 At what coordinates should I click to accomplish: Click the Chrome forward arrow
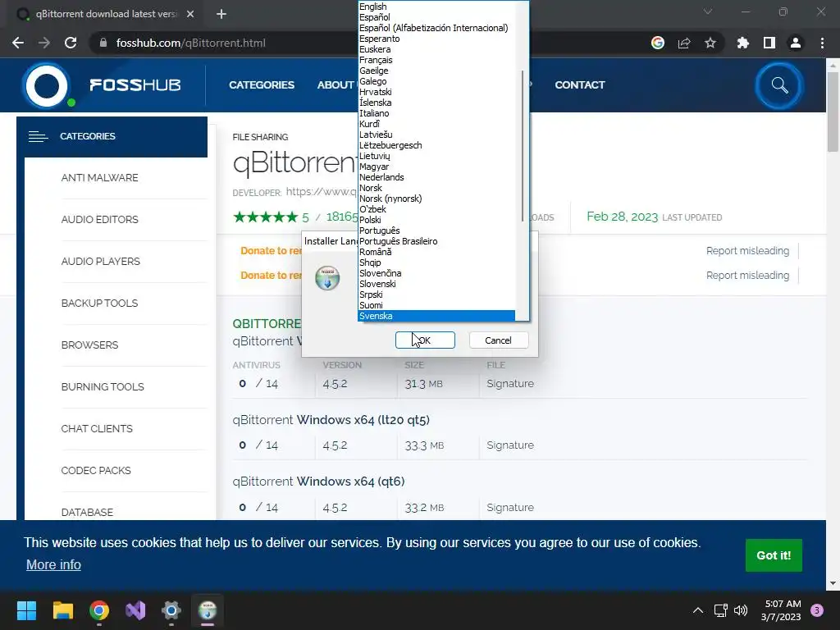tap(44, 43)
